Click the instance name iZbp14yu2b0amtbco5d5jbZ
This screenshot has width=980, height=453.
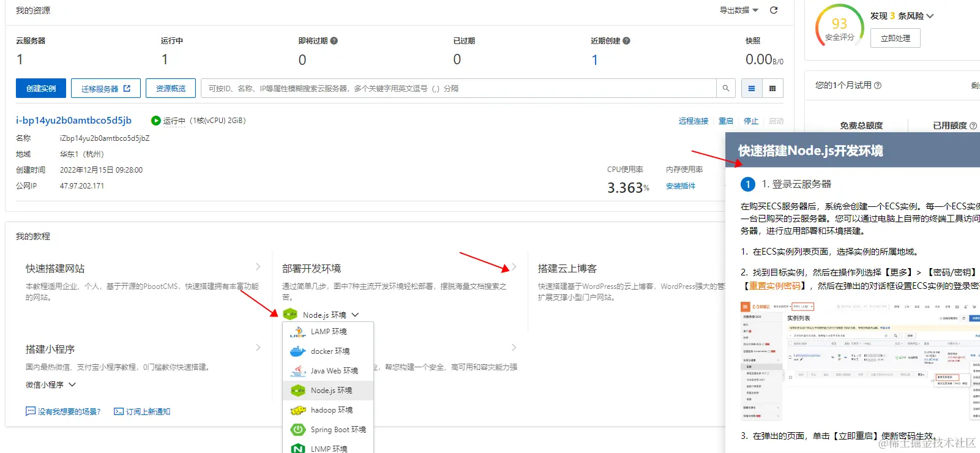click(x=105, y=138)
